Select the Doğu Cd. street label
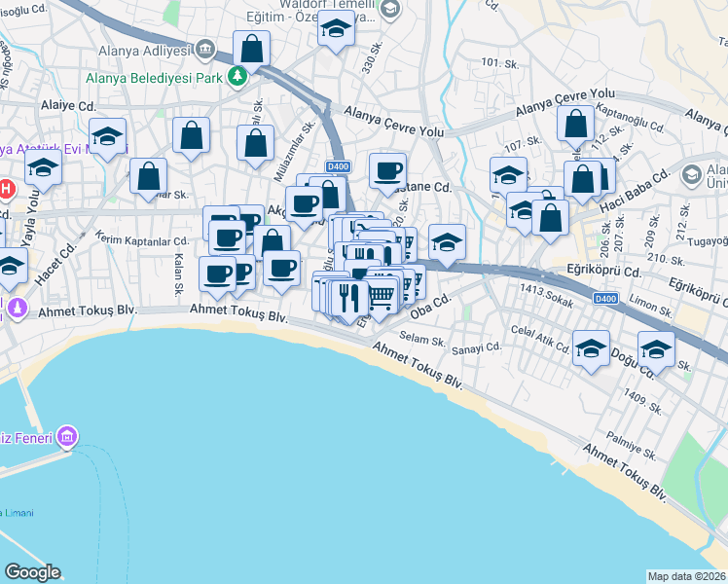This screenshot has width=728, height=584. [x=633, y=364]
